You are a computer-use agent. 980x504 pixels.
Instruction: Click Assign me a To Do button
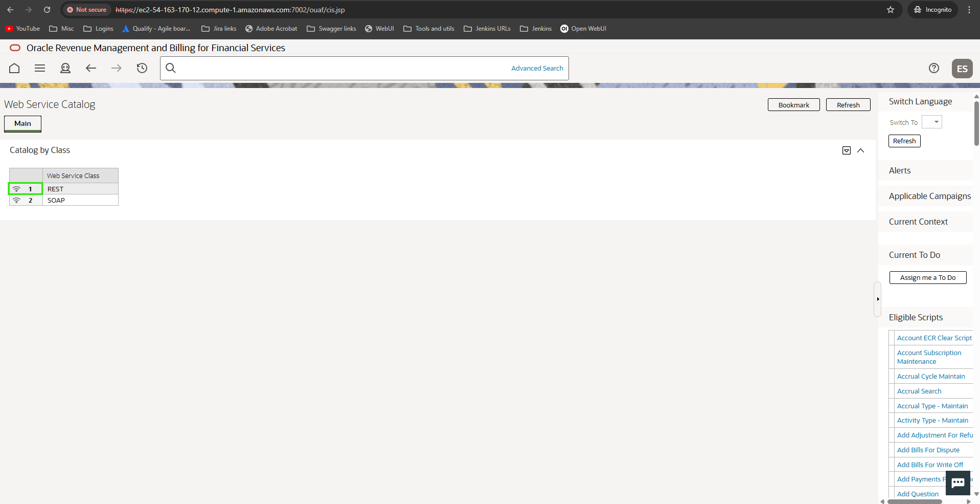coord(927,278)
